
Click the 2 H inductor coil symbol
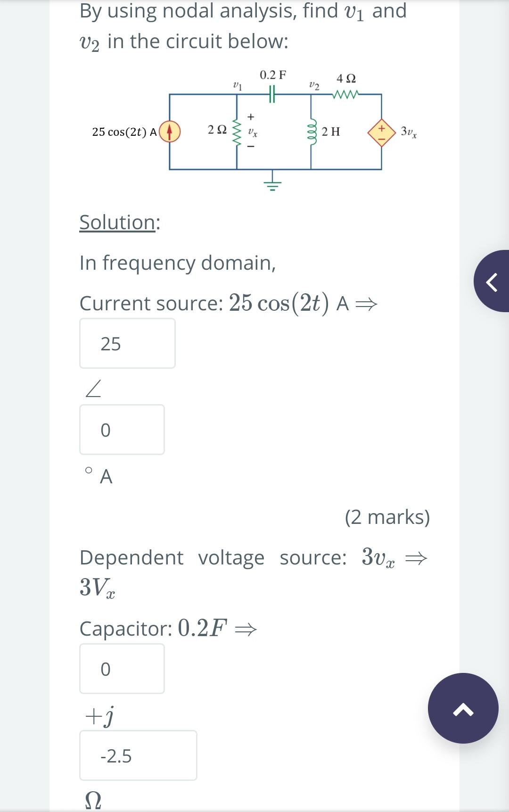(x=312, y=132)
